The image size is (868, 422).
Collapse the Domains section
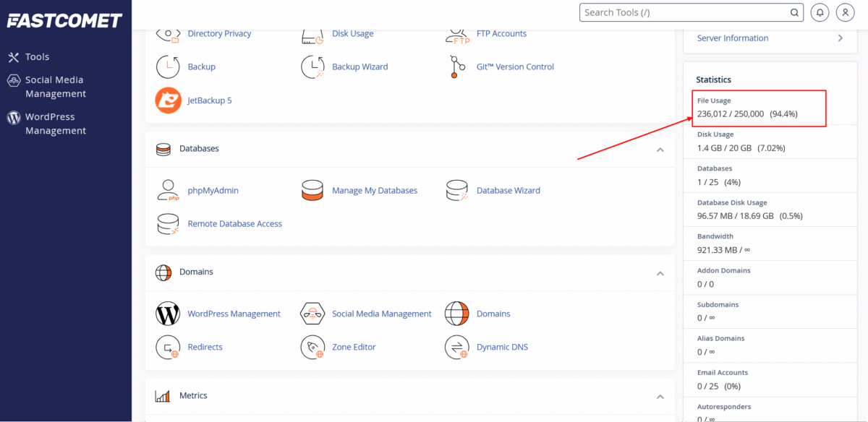660,273
